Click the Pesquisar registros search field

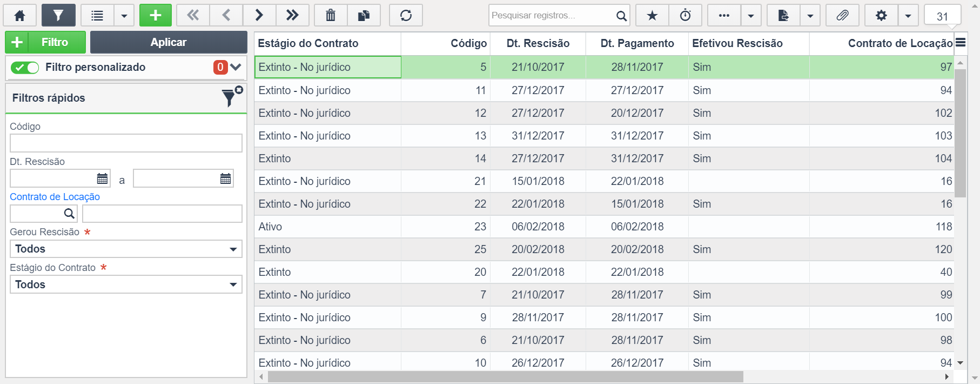(x=551, y=16)
